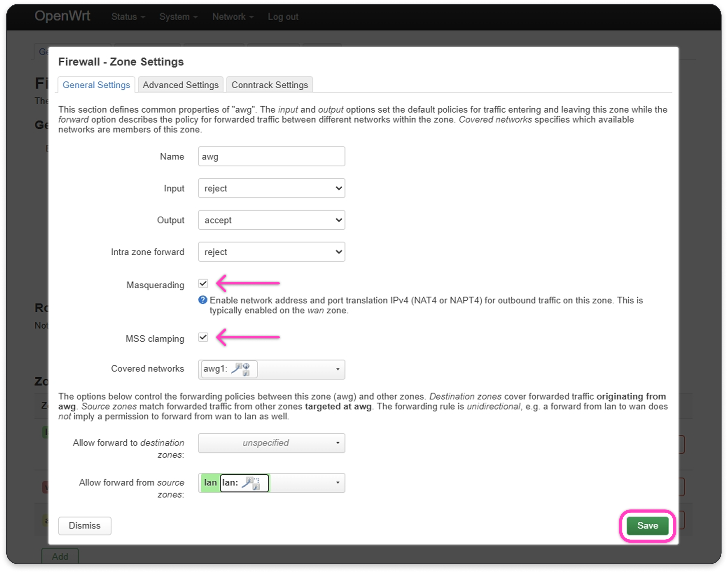
Task: Uncheck the Masquerading checkbox
Action: pos(203,284)
